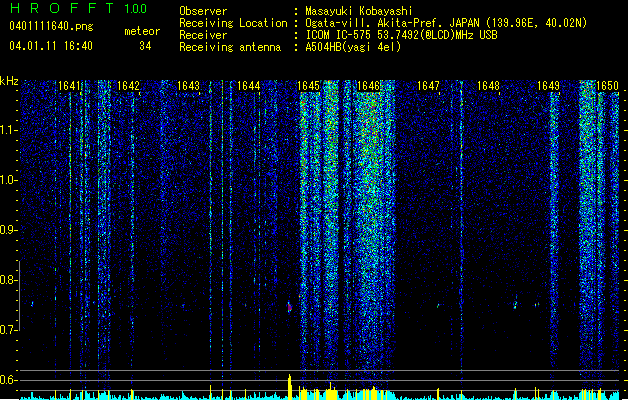Viewport: 629px width, 400px height.
Task: Click the 1647 time marker
Action: (x=428, y=86)
